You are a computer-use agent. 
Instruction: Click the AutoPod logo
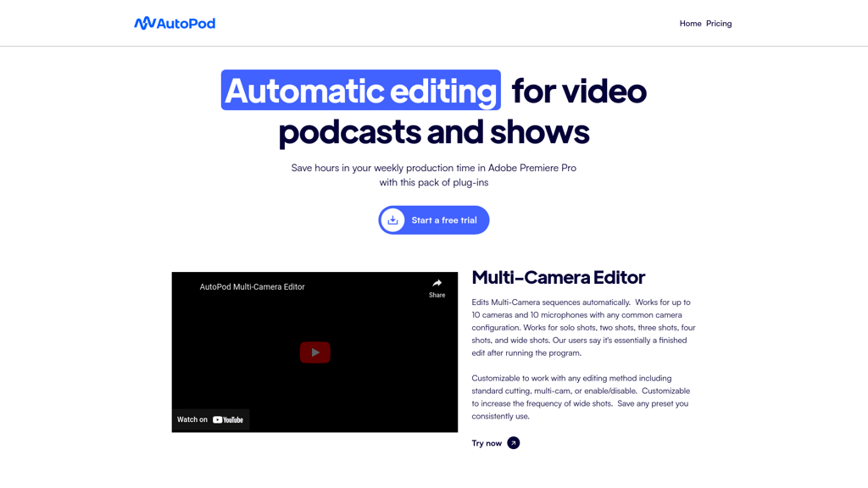[175, 23]
